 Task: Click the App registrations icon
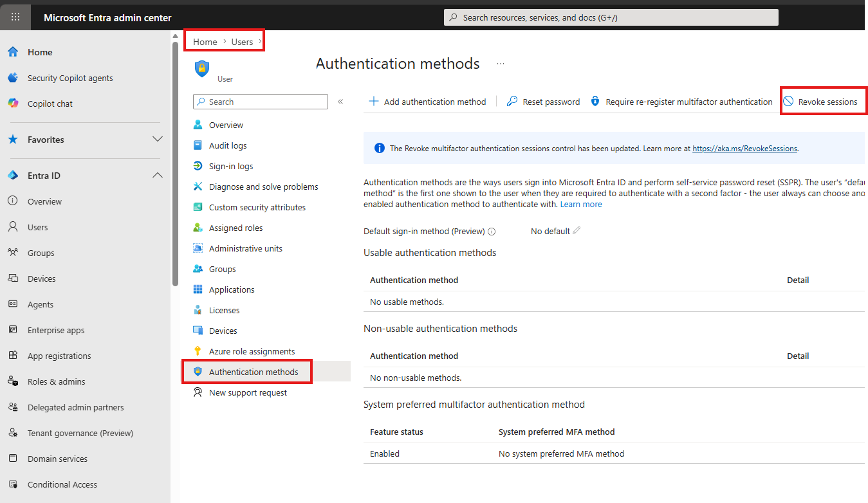tap(13, 356)
